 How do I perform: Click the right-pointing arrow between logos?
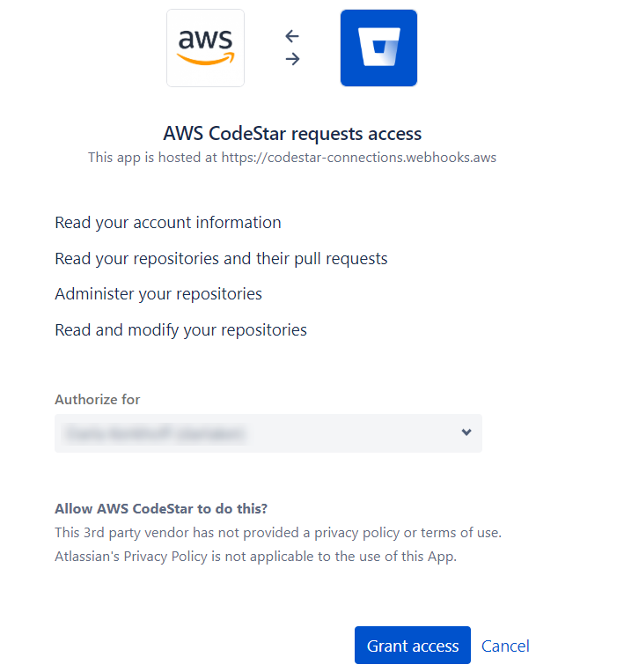click(292, 59)
